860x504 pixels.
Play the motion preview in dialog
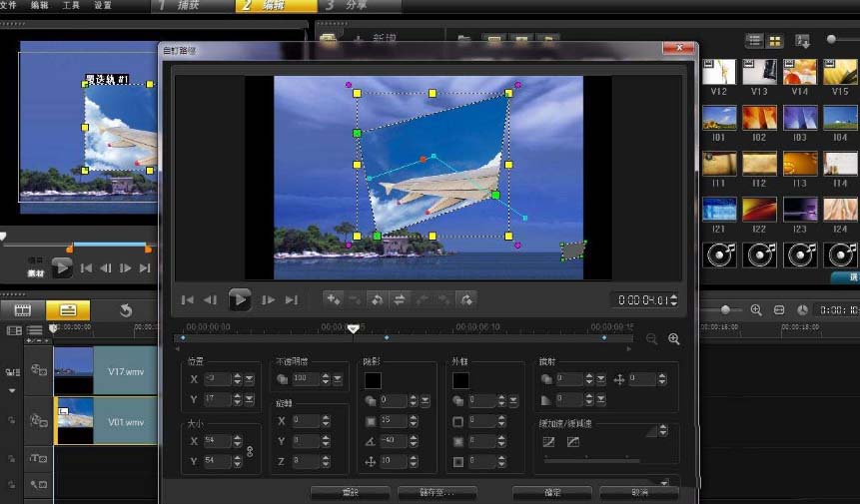pyautogui.click(x=240, y=299)
